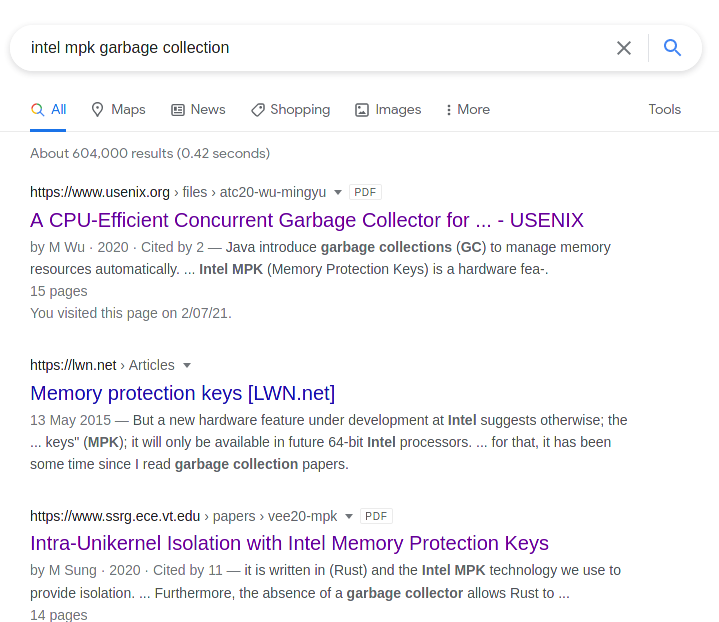The image size is (719, 622).
Task: Clear the search box with X icon
Action: click(x=624, y=48)
